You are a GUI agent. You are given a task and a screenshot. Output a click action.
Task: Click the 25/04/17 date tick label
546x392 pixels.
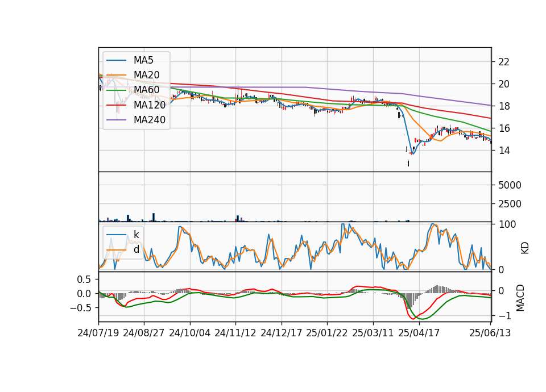click(419, 333)
